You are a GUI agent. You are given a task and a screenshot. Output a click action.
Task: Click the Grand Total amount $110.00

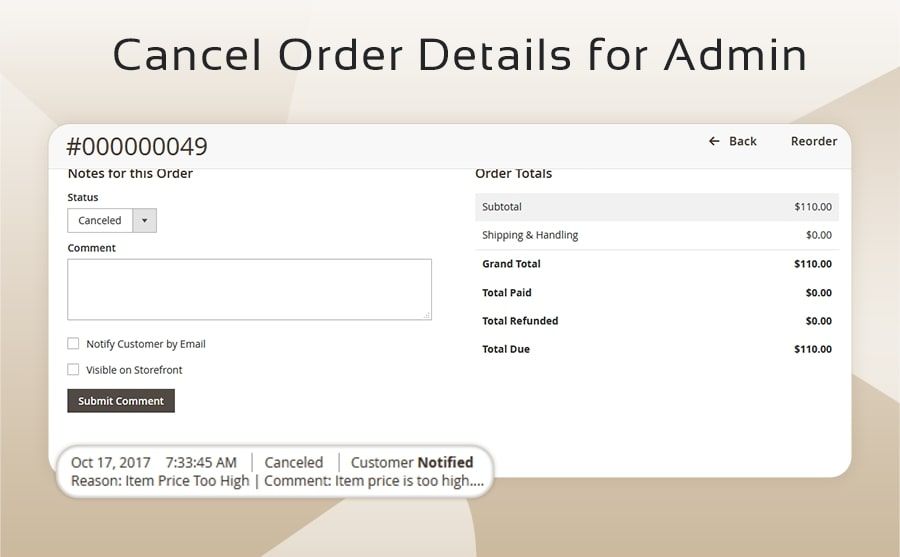pyautogui.click(x=812, y=264)
